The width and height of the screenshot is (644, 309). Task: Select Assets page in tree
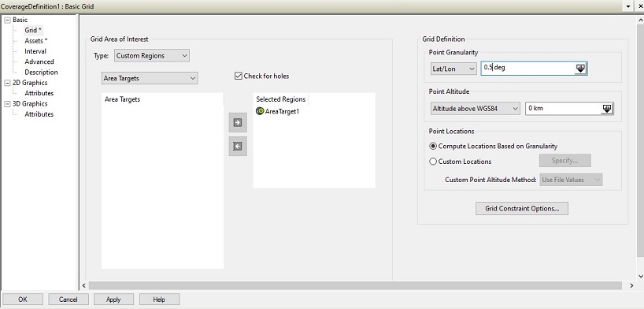[35, 41]
